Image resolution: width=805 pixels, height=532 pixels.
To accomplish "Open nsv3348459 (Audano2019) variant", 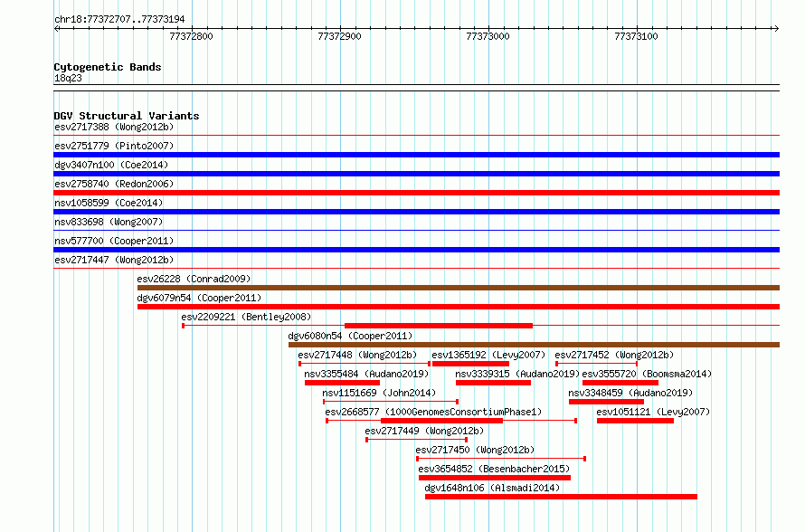I will click(630, 393).
